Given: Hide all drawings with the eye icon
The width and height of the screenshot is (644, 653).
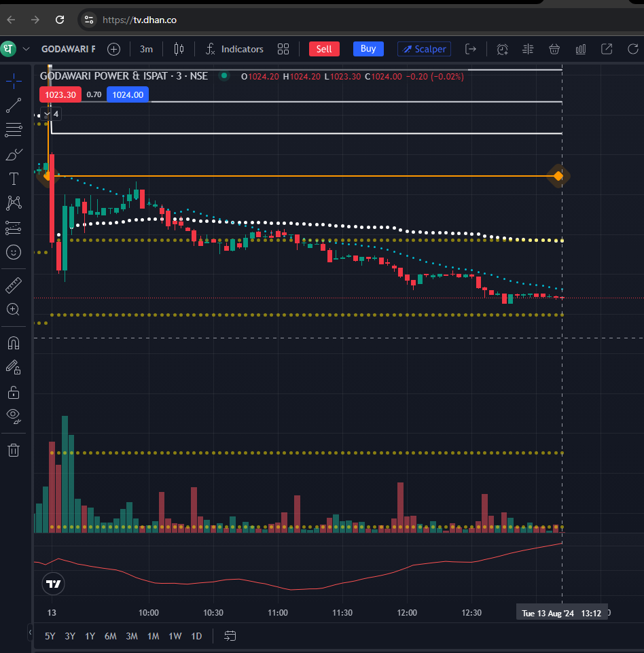Looking at the screenshot, I should (14, 416).
